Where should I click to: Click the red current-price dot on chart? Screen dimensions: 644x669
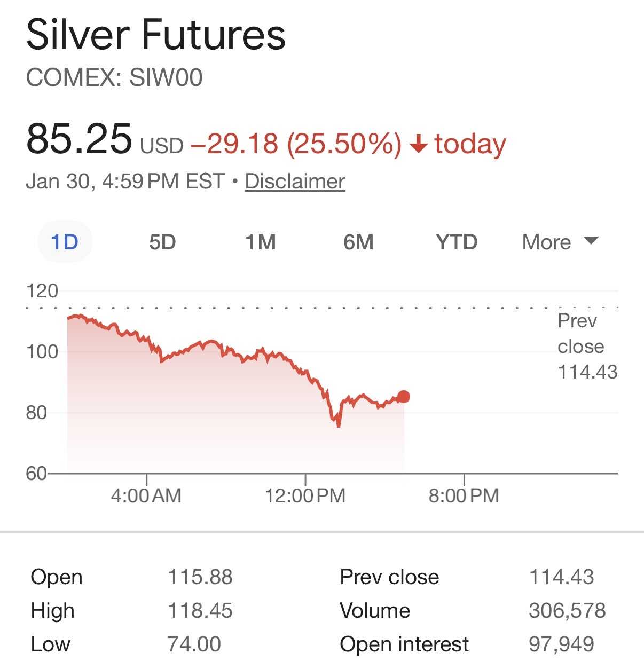click(x=404, y=397)
